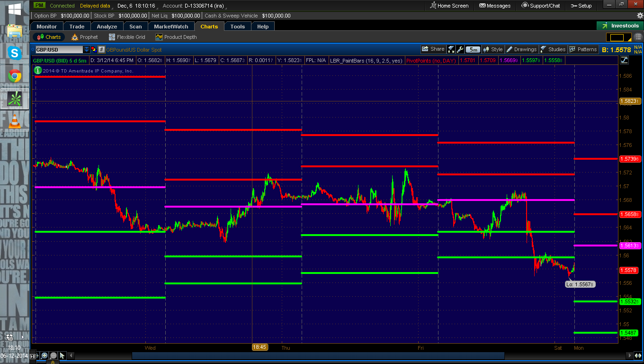Image resolution: width=644 pixels, height=364 pixels.
Task: Click the 18:45 time cursor marker
Action: click(x=260, y=347)
